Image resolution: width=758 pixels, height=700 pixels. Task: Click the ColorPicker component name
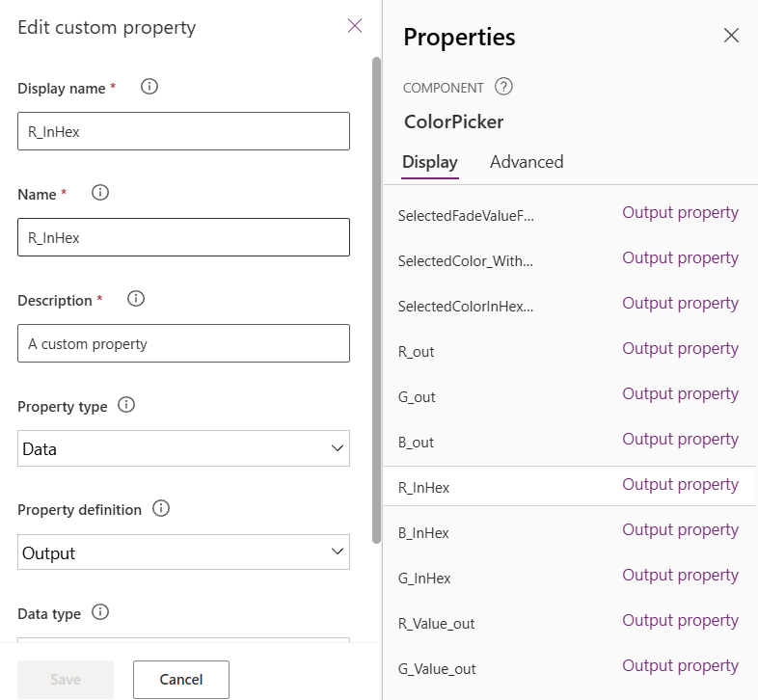click(x=453, y=121)
